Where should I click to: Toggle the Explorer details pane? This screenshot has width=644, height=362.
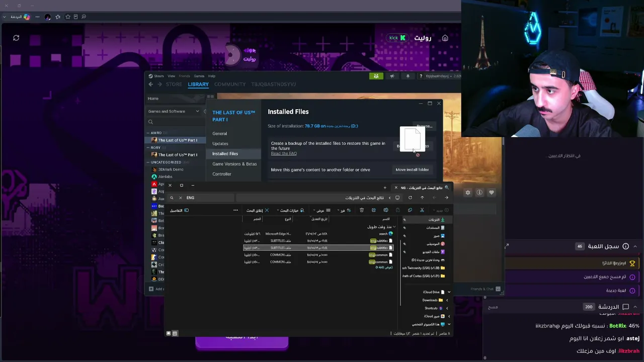coord(179,210)
